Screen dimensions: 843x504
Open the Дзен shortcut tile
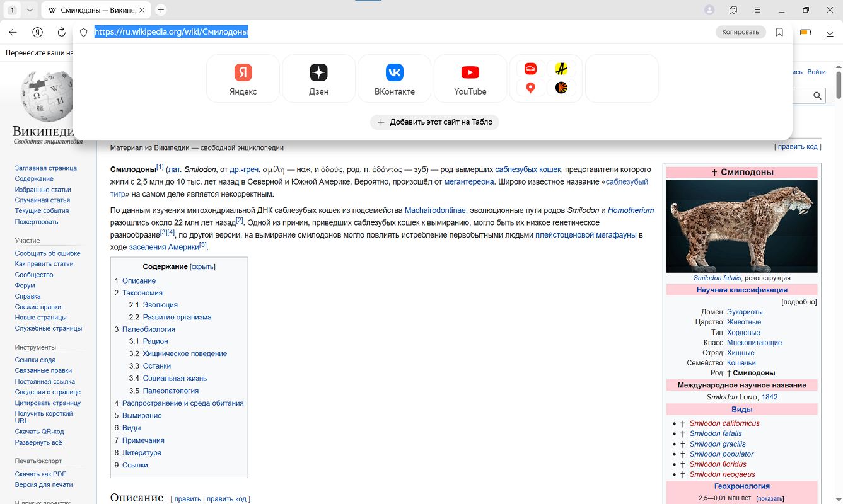coord(318,79)
